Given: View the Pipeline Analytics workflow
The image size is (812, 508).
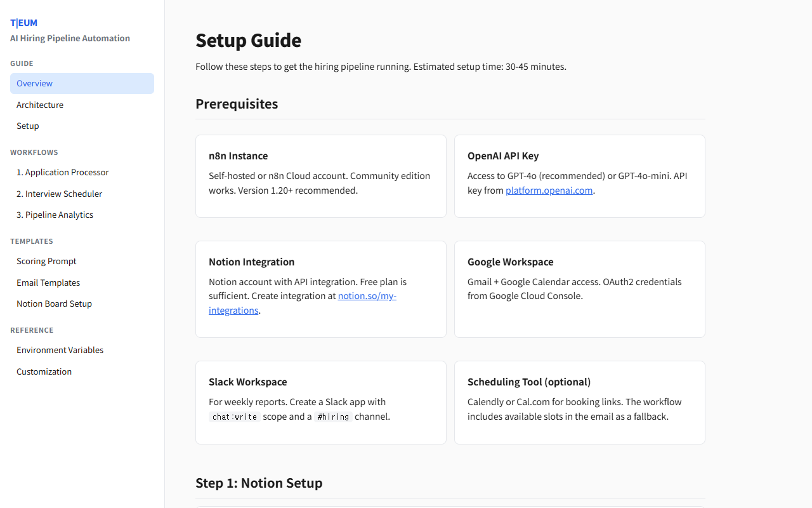Looking at the screenshot, I should [55, 215].
